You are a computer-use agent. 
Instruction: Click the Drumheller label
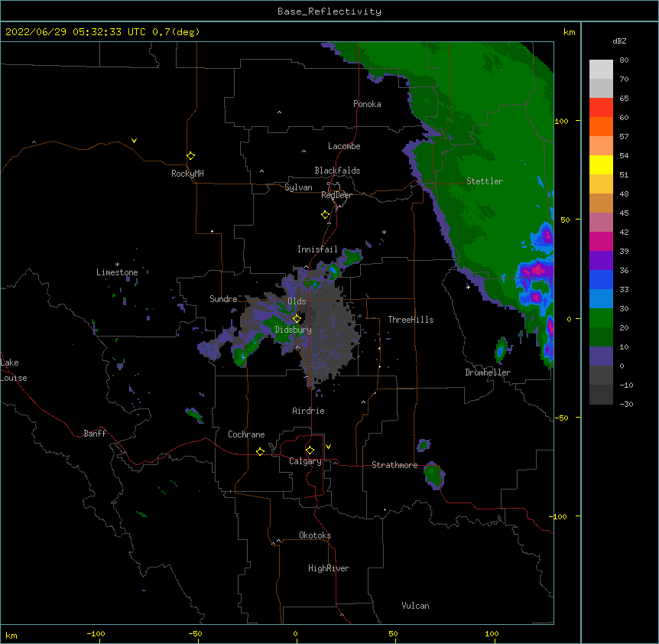(488, 372)
